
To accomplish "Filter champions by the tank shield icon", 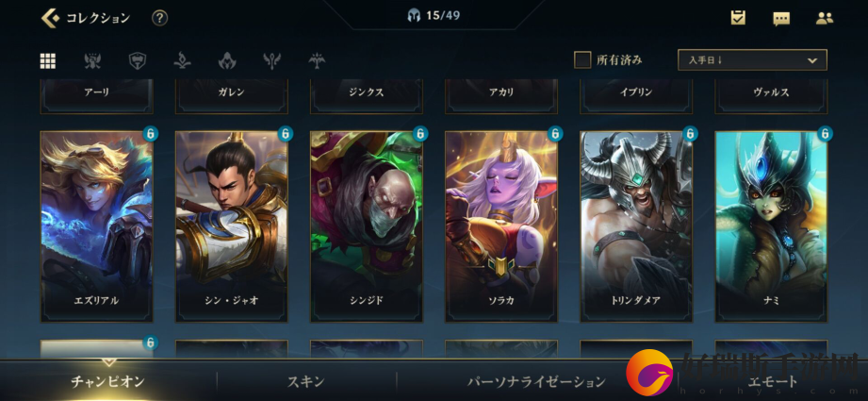I will (138, 61).
